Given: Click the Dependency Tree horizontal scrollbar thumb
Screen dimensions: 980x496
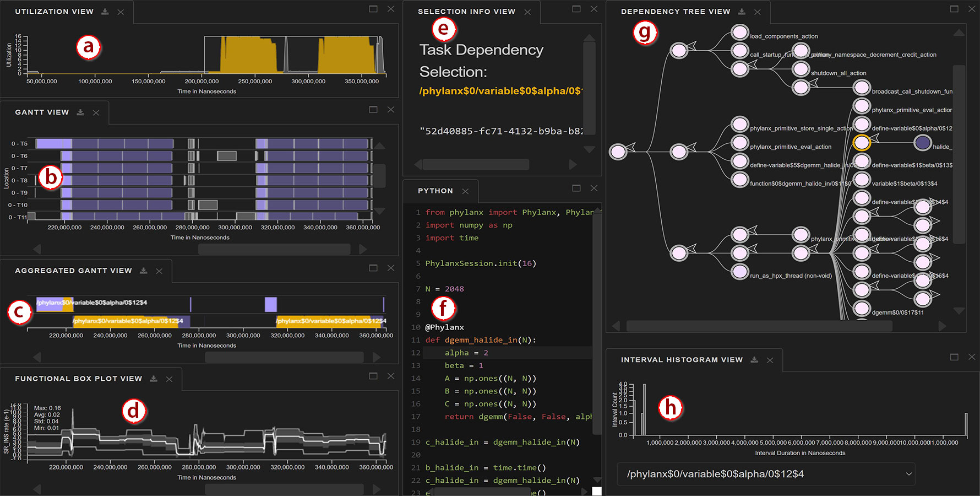Looking at the screenshot, I should 759,326.
